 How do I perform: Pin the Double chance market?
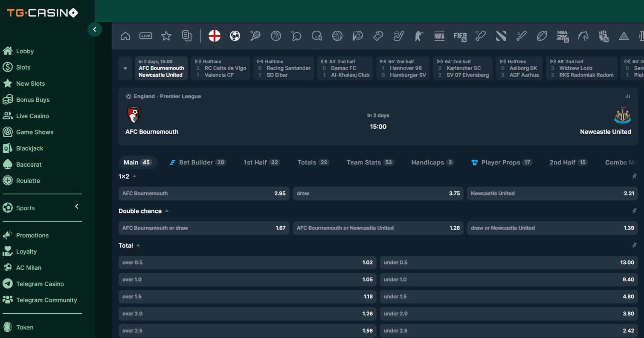(634, 211)
